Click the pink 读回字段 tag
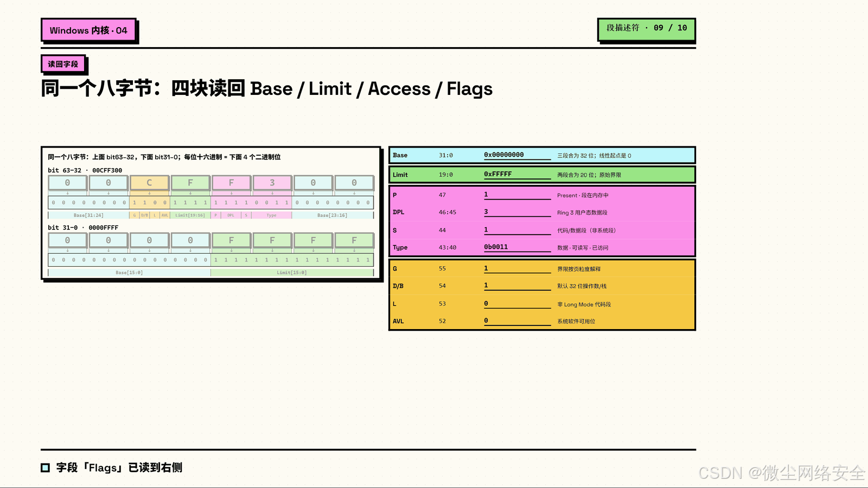 63,64
